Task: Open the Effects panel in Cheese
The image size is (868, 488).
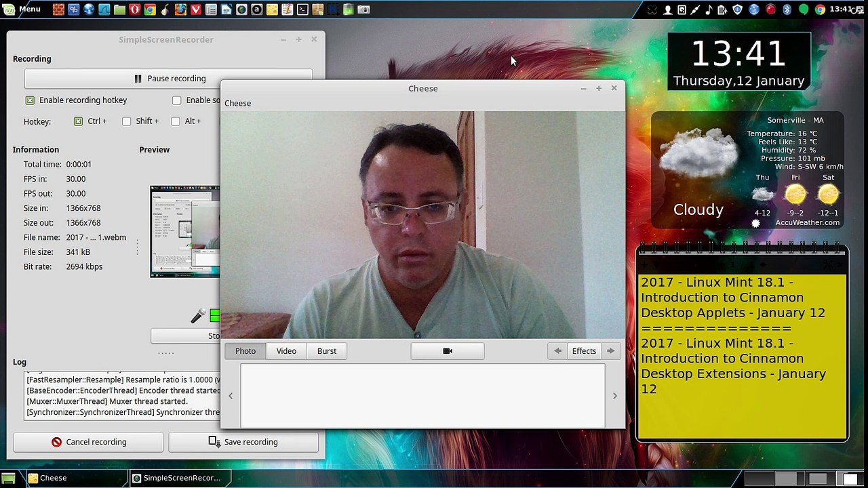Action: [584, 351]
